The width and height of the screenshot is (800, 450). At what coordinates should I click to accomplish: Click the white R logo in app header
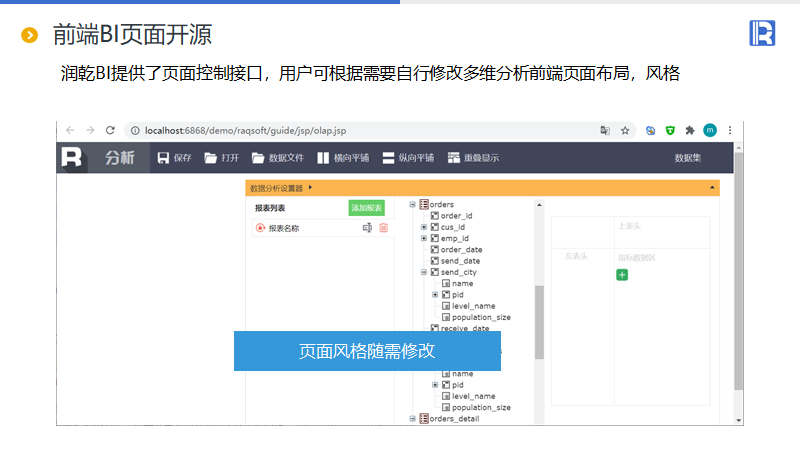pyautogui.click(x=71, y=157)
